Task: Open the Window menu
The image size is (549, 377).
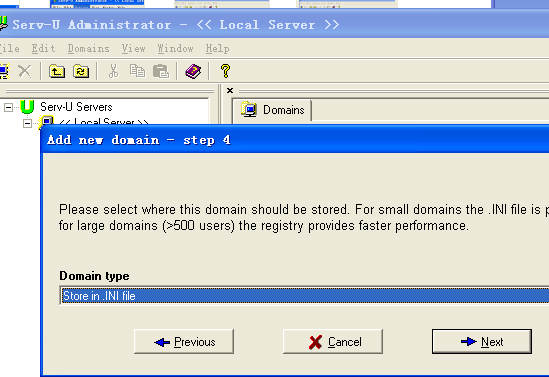Action: click(175, 48)
